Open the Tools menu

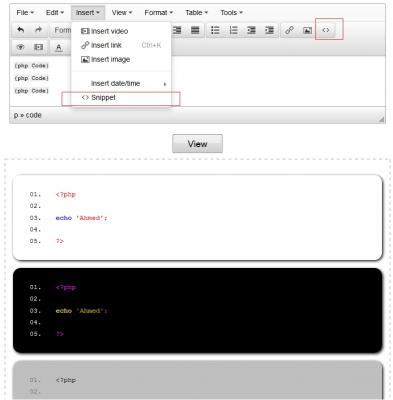231,13
